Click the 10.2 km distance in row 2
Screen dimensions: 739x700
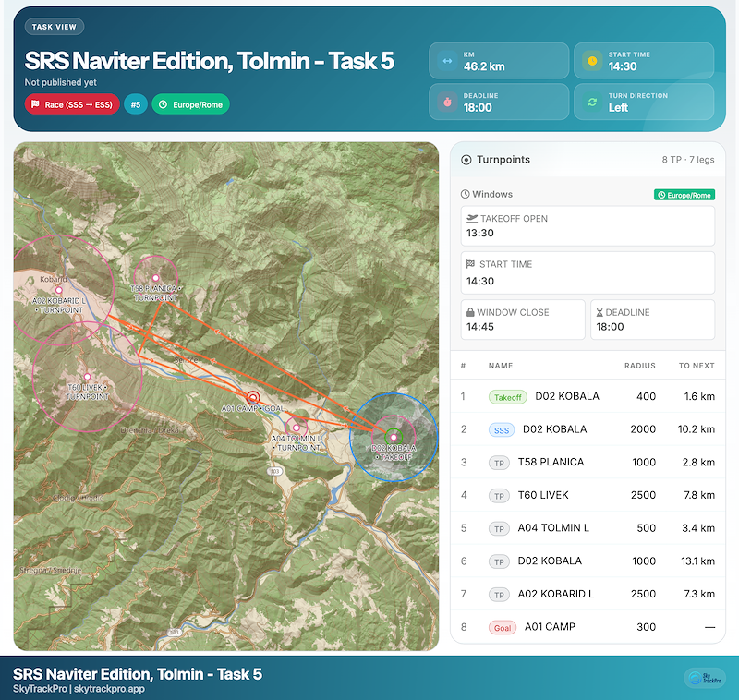[x=697, y=429]
